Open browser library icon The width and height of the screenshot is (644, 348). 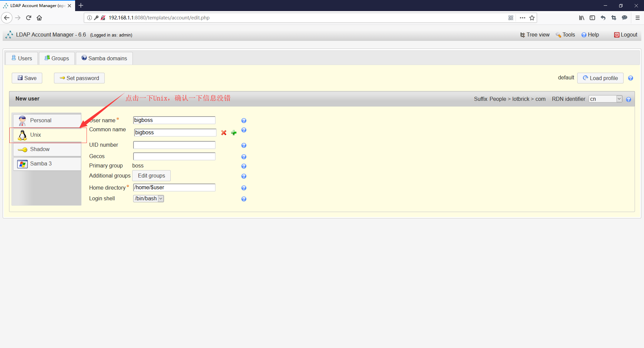tap(581, 18)
